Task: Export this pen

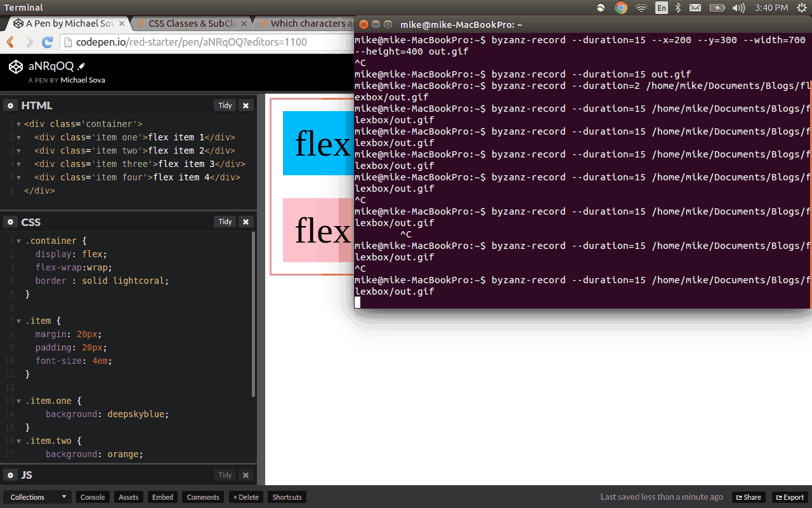Action: click(789, 497)
